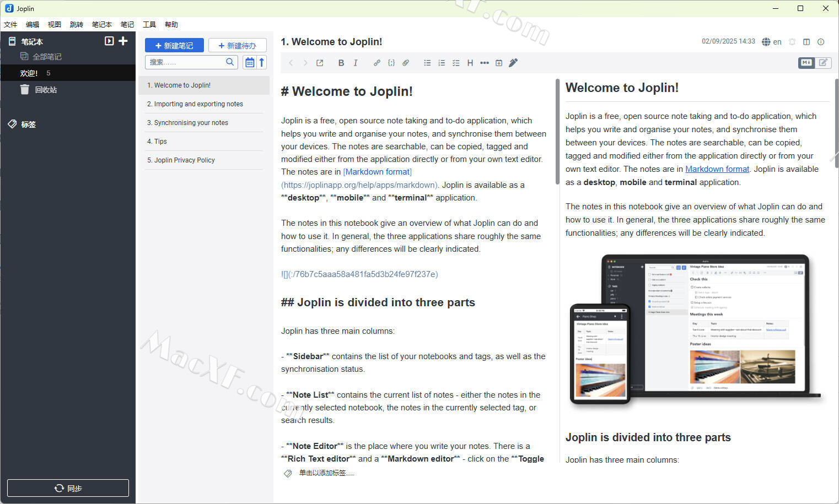The height and width of the screenshot is (504, 839).
Task: Apply bold formatting
Action: [x=341, y=63]
